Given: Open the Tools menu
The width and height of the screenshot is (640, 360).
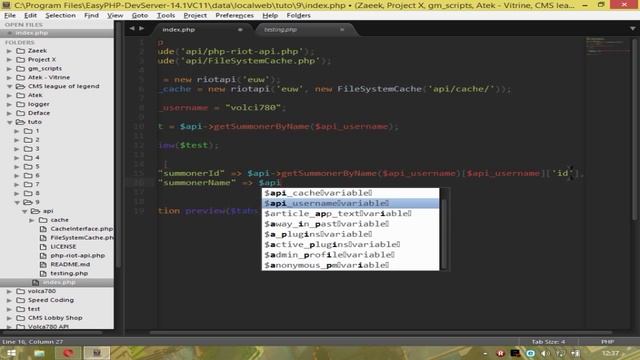Looking at the screenshot, I should coord(166,15).
